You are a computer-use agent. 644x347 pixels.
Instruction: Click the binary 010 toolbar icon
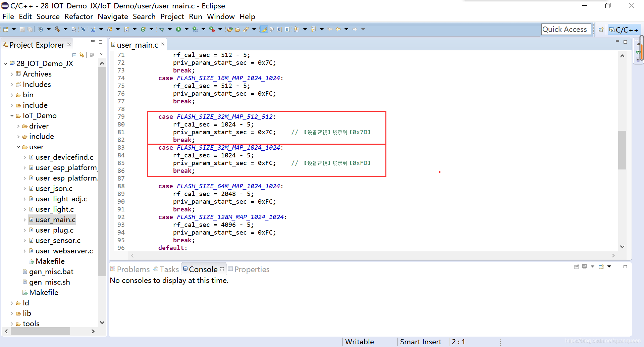tap(74, 30)
